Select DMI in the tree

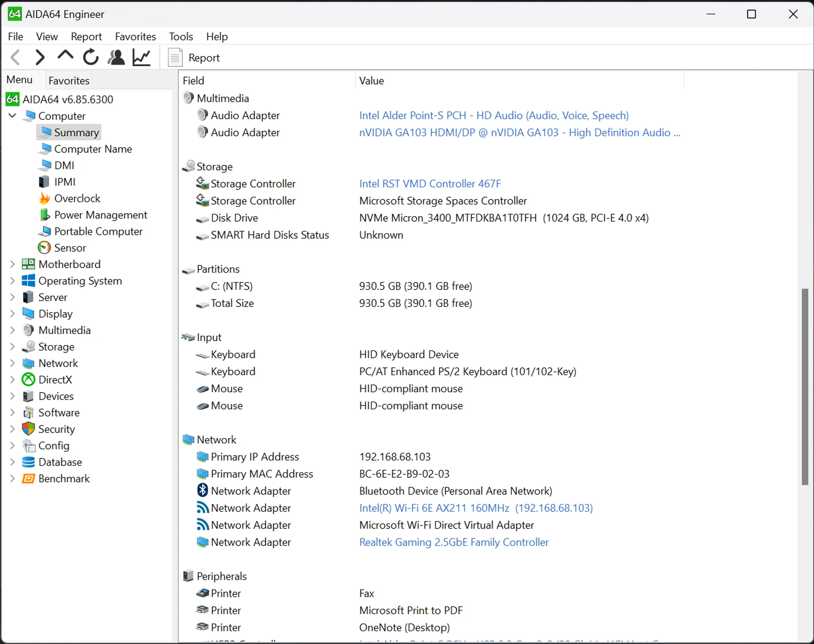point(64,165)
